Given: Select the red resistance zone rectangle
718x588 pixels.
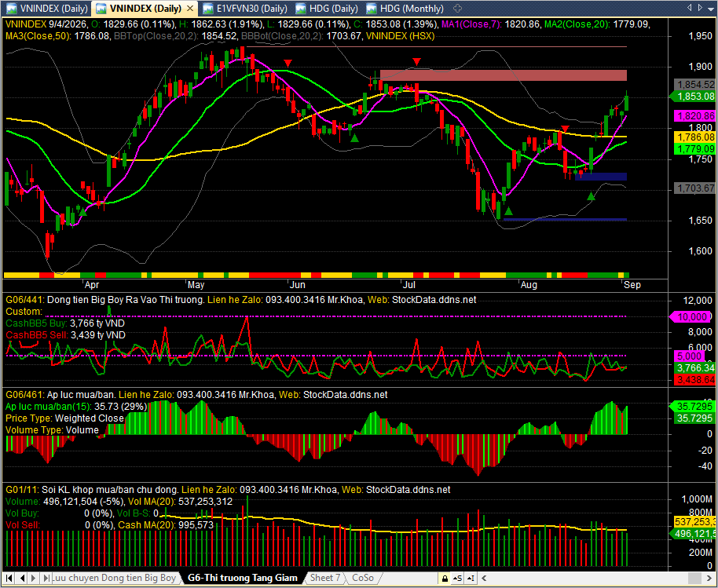Looking at the screenshot, I should [x=504, y=75].
